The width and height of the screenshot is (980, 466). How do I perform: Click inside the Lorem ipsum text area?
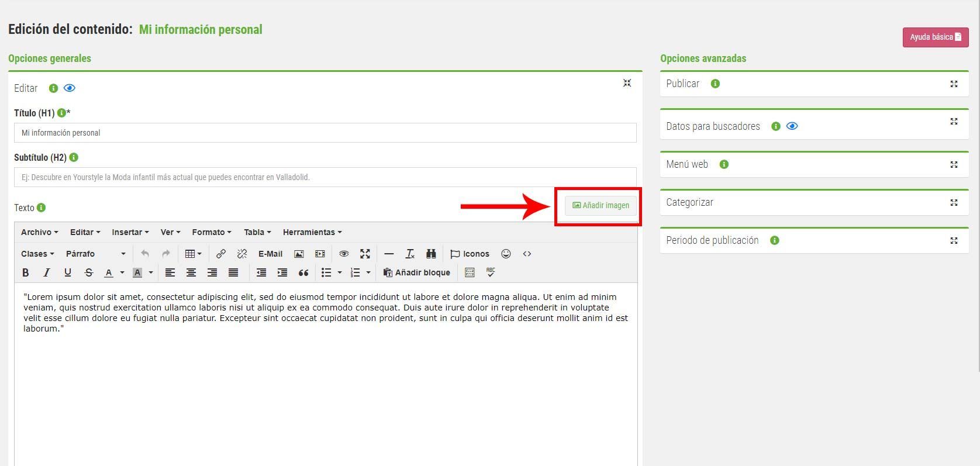coord(326,374)
